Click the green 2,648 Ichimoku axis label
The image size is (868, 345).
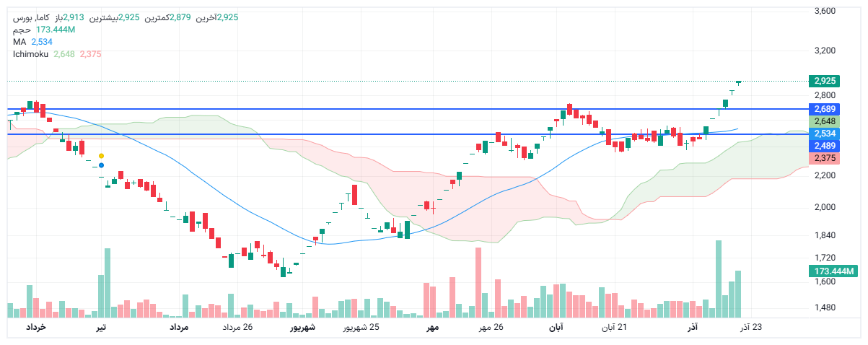[824, 121]
